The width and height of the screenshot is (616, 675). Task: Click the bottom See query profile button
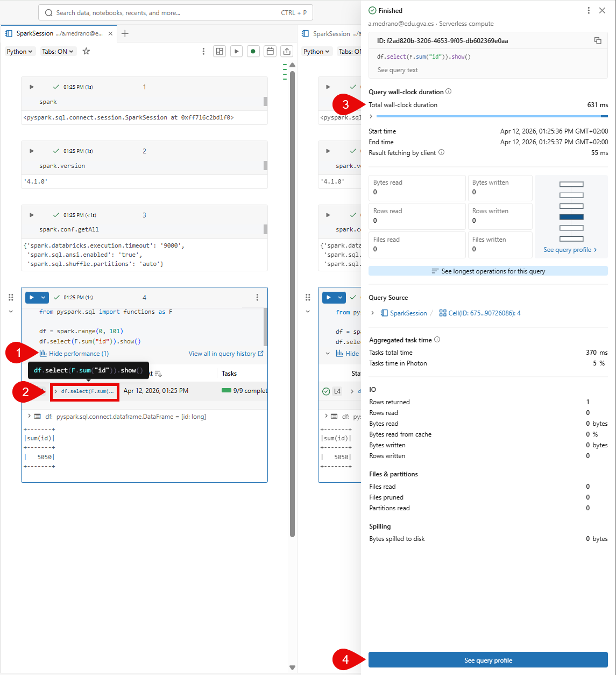(x=488, y=660)
